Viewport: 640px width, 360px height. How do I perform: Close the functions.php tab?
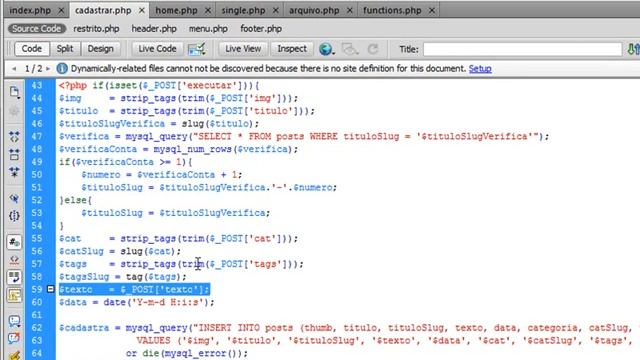pos(432,11)
